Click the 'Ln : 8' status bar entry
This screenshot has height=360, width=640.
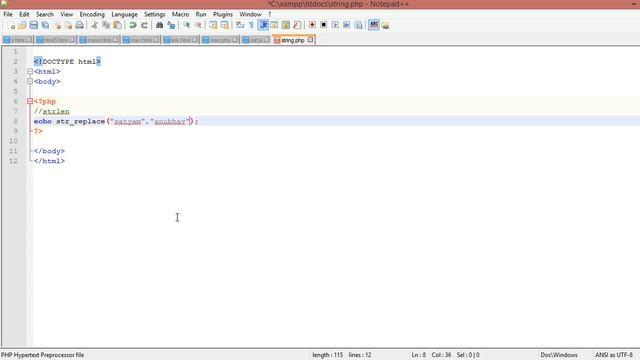(x=418, y=355)
